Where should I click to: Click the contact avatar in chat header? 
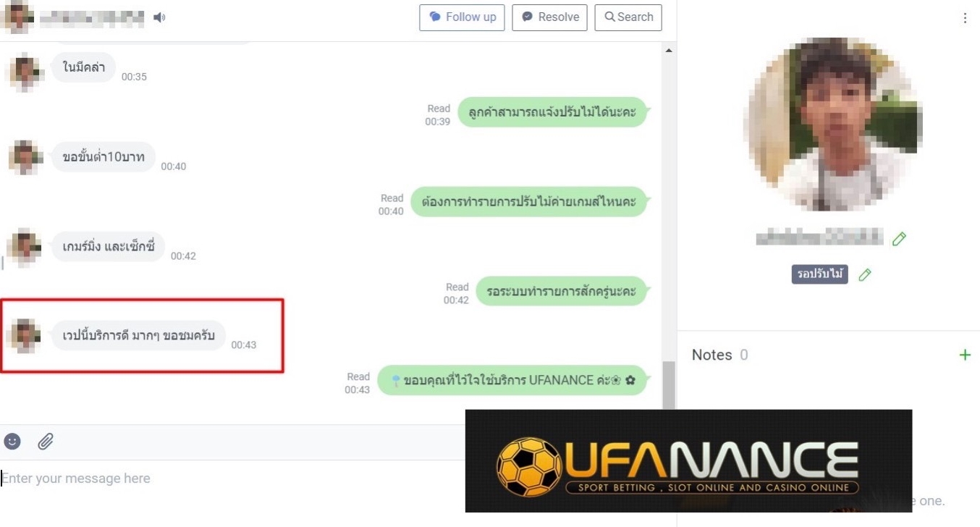pyautogui.click(x=18, y=17)
